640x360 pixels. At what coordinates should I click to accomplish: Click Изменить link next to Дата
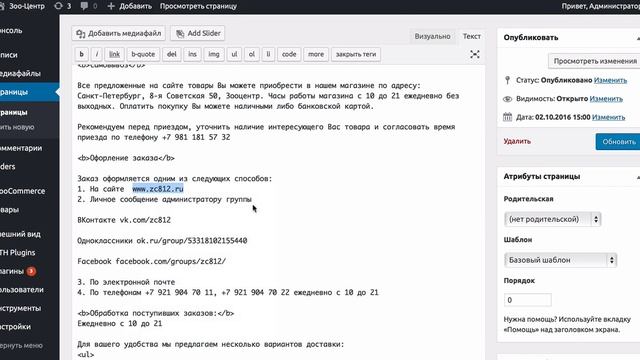tap(609, 117)
